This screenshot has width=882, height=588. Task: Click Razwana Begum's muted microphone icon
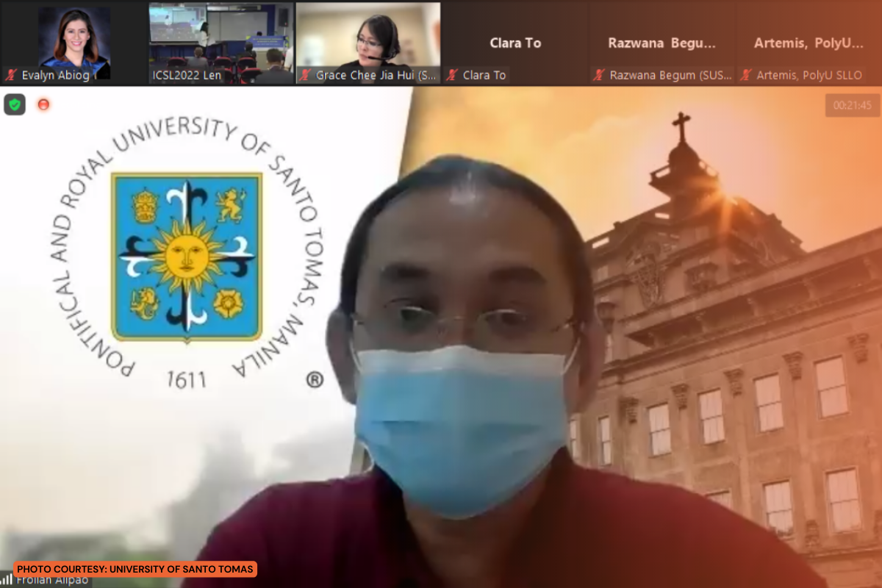[x=600, y=75]
